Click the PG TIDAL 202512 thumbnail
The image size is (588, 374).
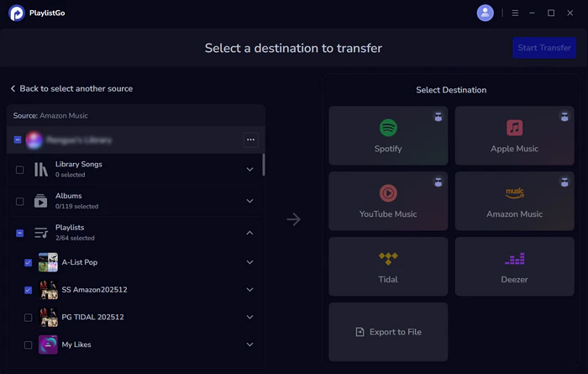point(48,318)
